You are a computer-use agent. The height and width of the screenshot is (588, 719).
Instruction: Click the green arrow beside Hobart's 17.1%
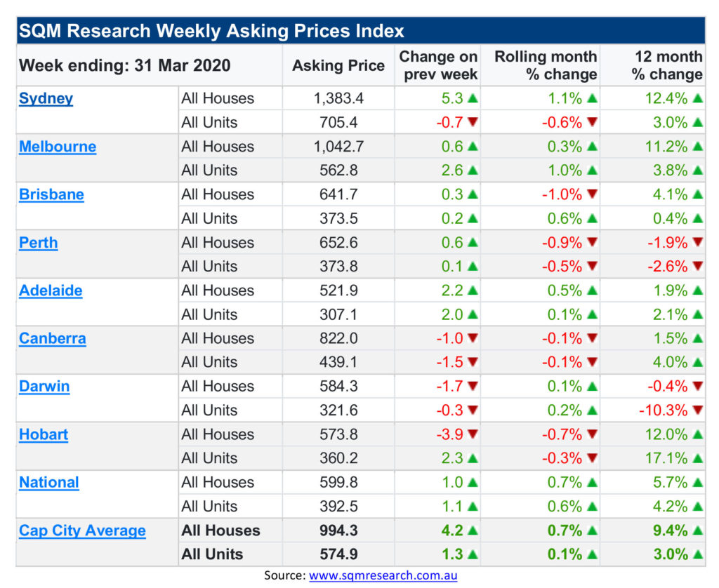[698, 458]
